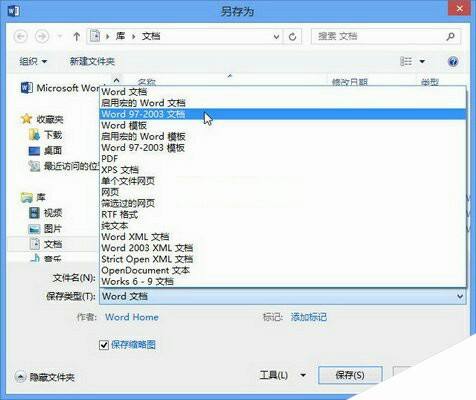476x400 pixels.
Task: Open 桌面 in the sidebar
Action: click(46, 150)
